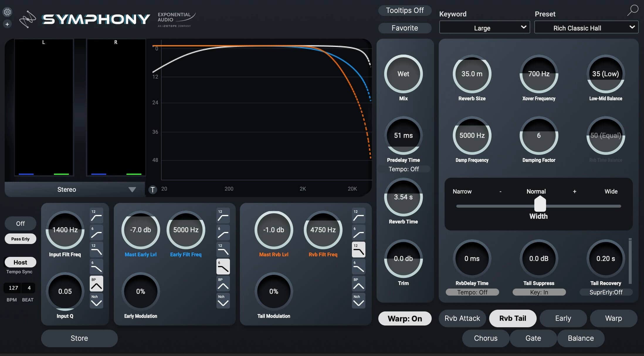644x356 pixels.
Task: Click the Width slider handle
Action: pyautogui.click(x=540, y=204)
